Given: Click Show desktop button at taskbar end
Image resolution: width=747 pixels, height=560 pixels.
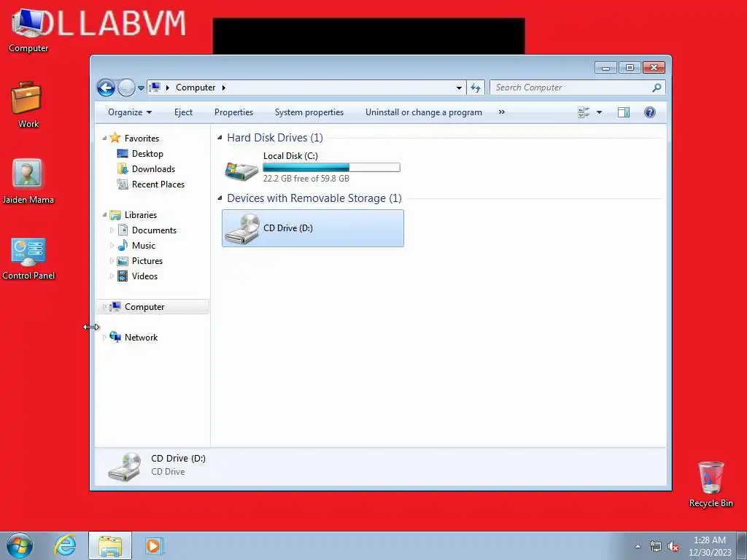Looking at the screenshot, I should point(742,546).
